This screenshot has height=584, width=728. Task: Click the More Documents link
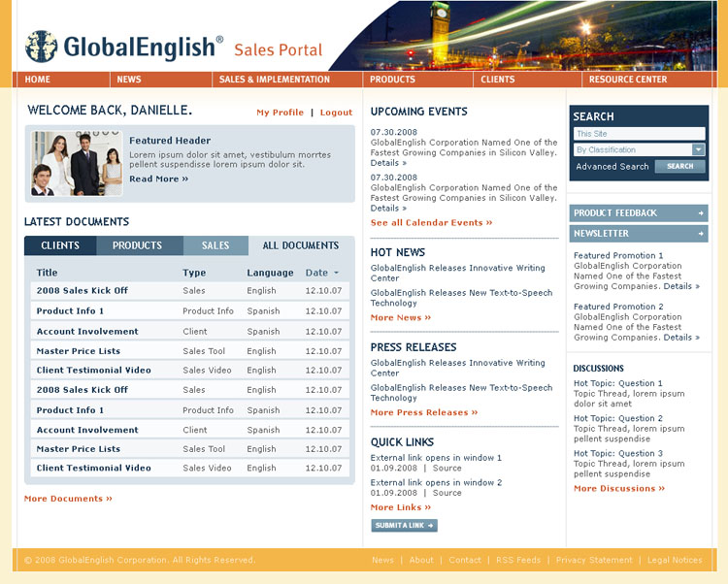[68, 499]
